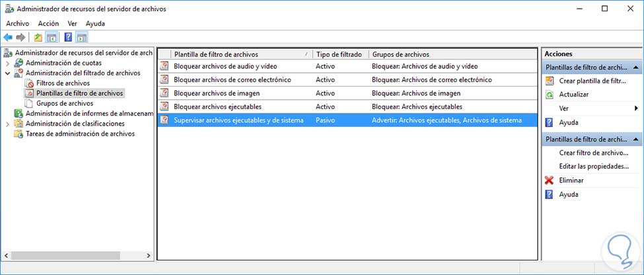Image resolution: width=644 pixels, height=275 pixels.
Task: Go back using the blue back arrow
Action: [8, 37]
